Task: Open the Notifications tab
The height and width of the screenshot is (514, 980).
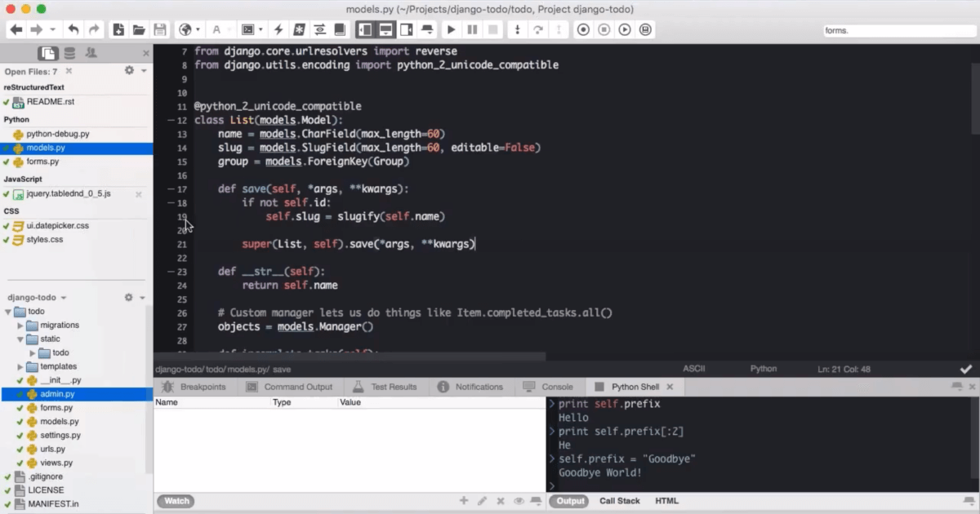Action: pyautogui.click(x=470, y=387)
